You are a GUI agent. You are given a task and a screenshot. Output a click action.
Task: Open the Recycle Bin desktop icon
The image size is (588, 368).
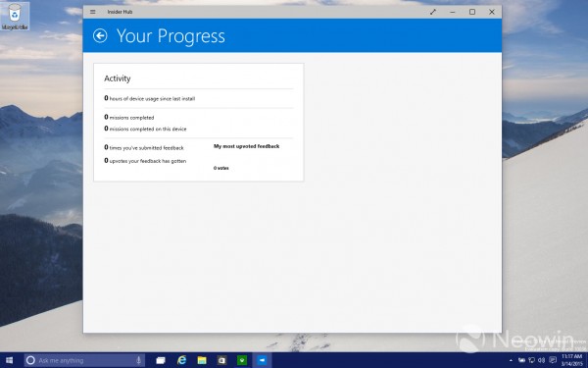coord(15,17)
